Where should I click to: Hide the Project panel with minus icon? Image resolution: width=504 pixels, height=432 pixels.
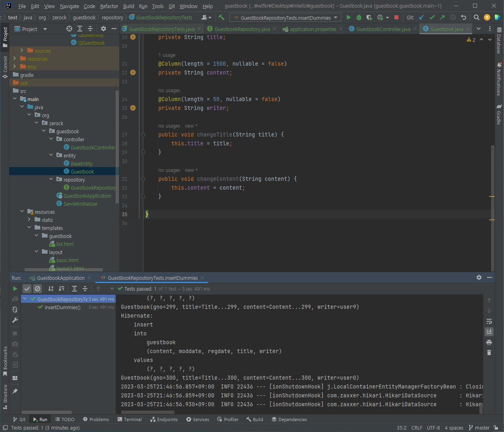pyautogui.click(x=114, y=29)
